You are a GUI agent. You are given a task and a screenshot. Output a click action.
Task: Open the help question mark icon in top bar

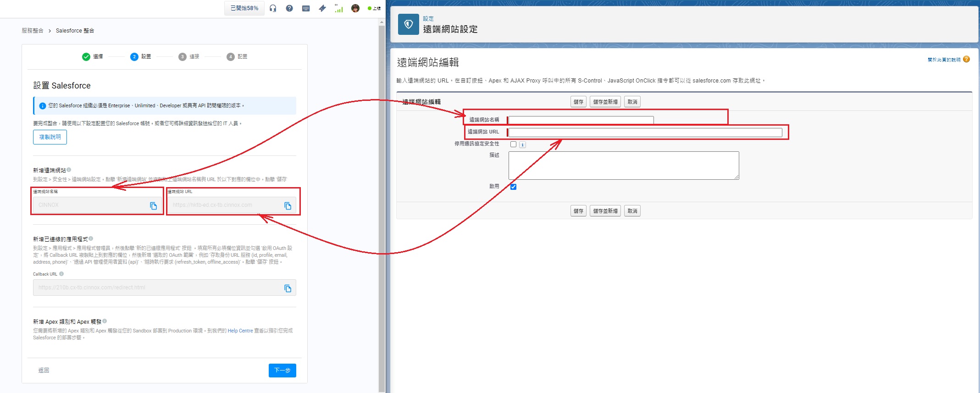(x=289, y=8)
